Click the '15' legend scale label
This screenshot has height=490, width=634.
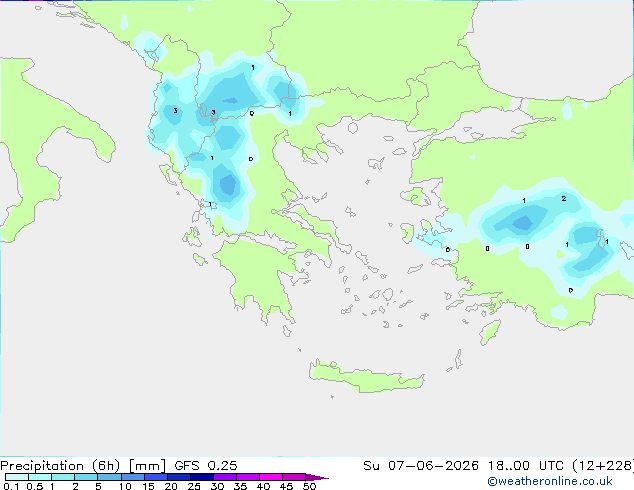pyautogui.click(x=148, y=486)
